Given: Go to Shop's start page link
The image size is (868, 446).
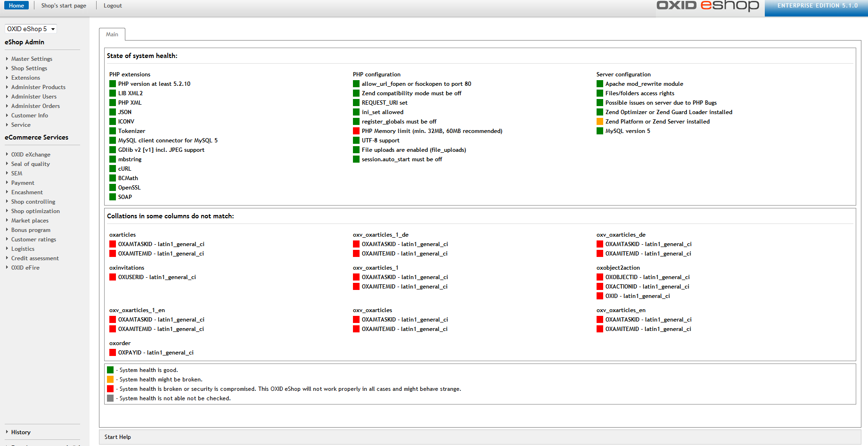Looking at the screenshot, I should coord(64,6).
